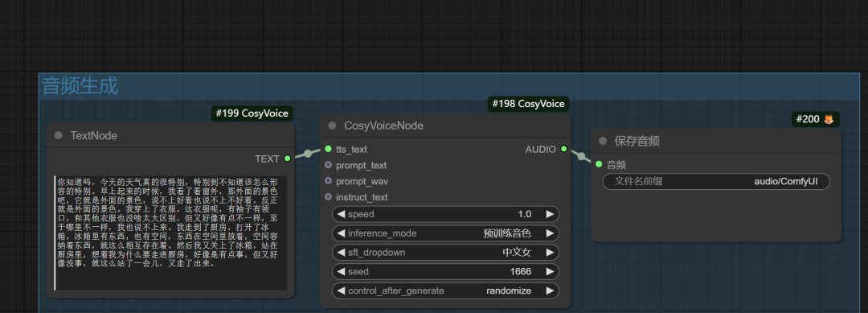This screenshot has height=313, width=868.
Task: Click the prompt_text input socket
Action: point(328,164)
